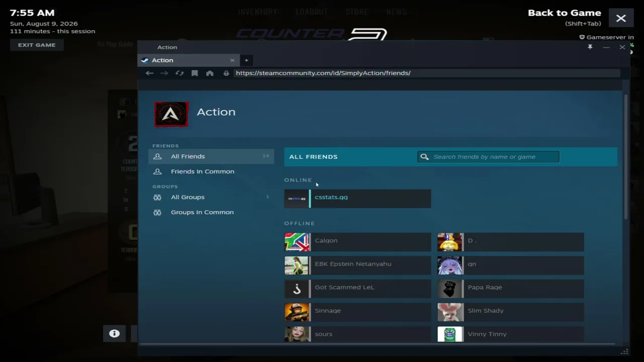Open friend Got Scammed LeL
This screenshot has height=362, width=644.
coord(358,289)
